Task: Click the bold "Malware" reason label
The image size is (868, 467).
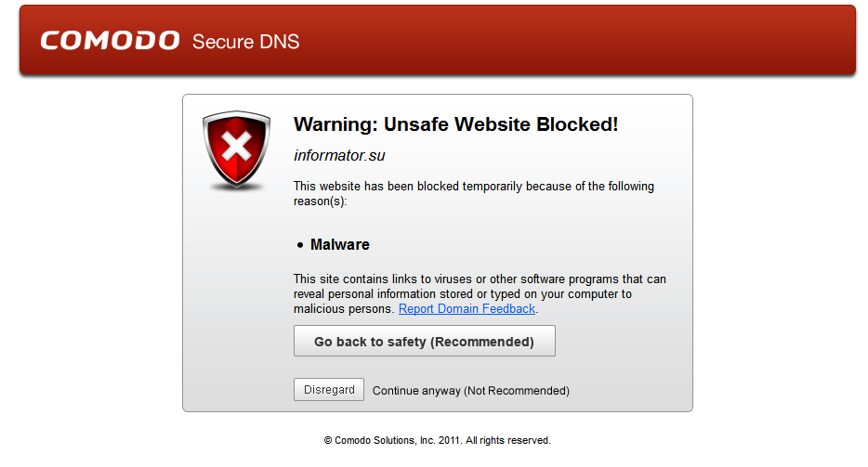Action: point(340,245)
